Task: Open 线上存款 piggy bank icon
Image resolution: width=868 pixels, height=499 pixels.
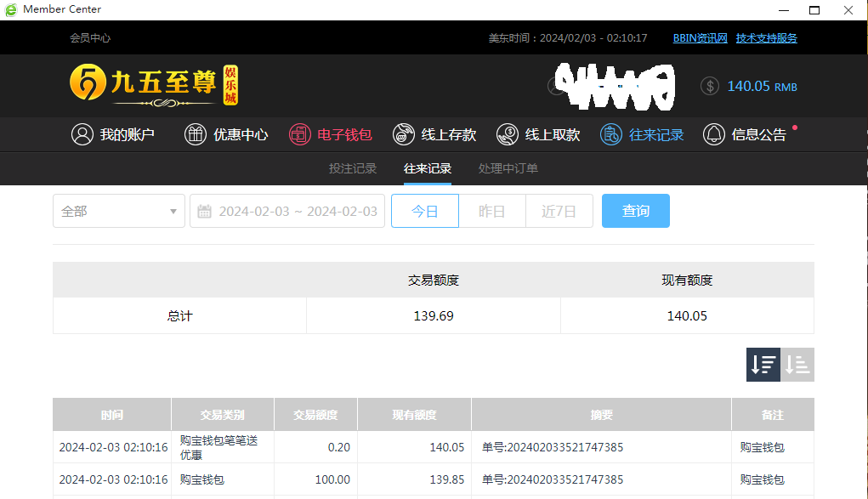Action: click(x=404, y=134)
